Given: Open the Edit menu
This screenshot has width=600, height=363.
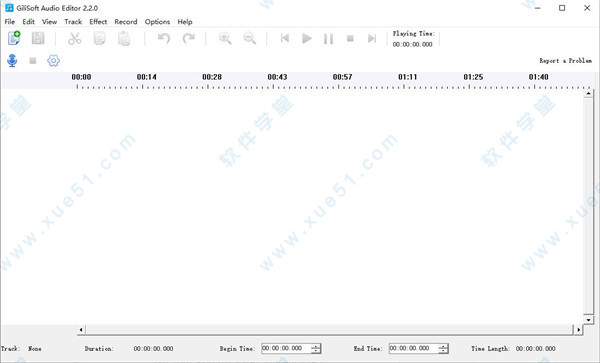Looking at the screenshot, I should pyautogui.click(x=29, y=22).
